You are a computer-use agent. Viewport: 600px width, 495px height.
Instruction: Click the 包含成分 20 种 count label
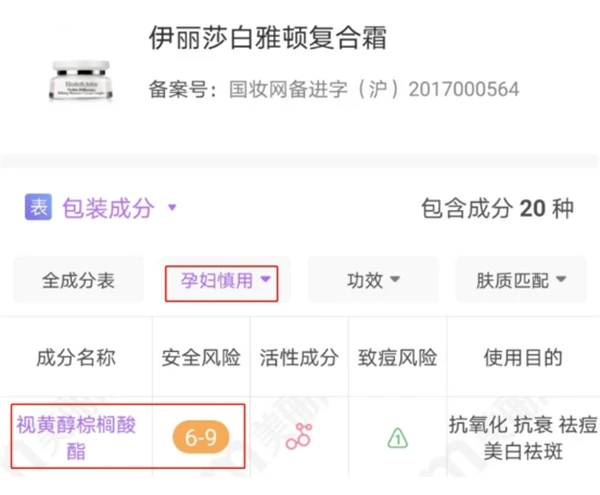tap(497, 208)
